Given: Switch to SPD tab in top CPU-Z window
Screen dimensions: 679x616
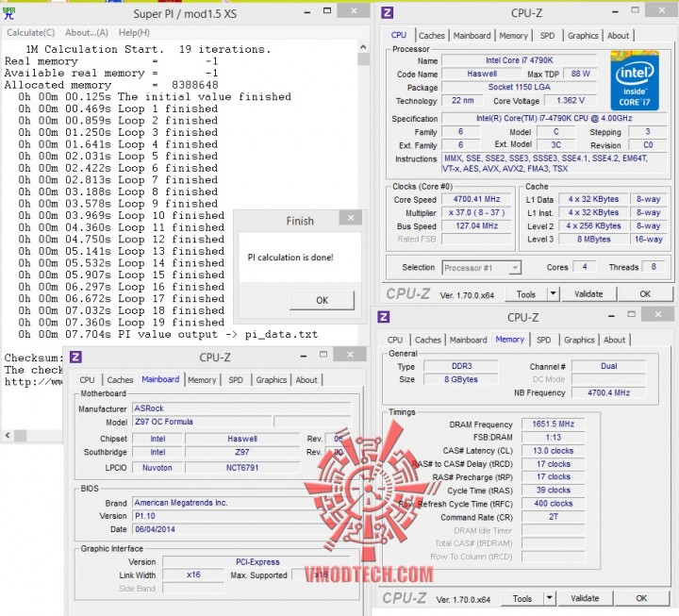Looking at the screenshot, I should click(x=547, y=36).
